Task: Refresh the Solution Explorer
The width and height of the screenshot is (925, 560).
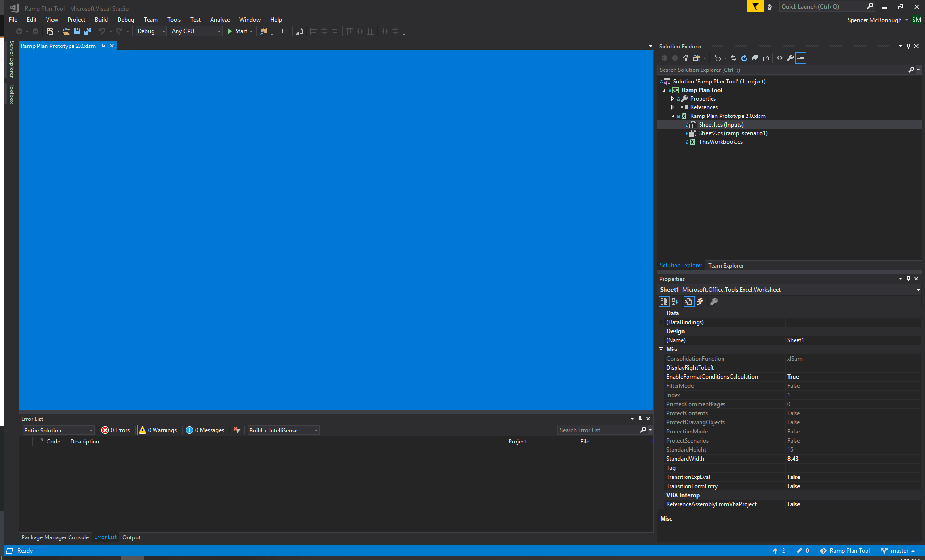Action: pos(744,58)
